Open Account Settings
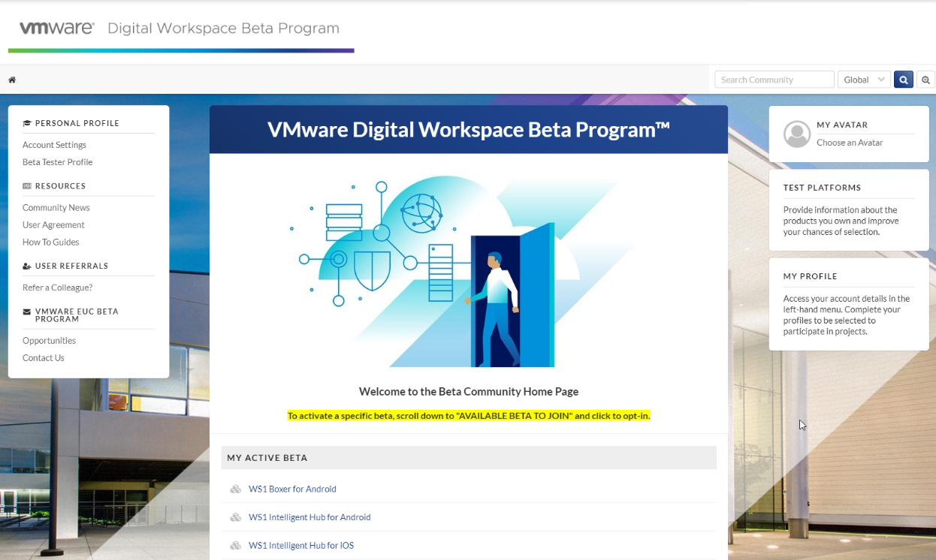The width and height of the screenshot is (936, 560). pyautogui.click(x=54, y=144)
